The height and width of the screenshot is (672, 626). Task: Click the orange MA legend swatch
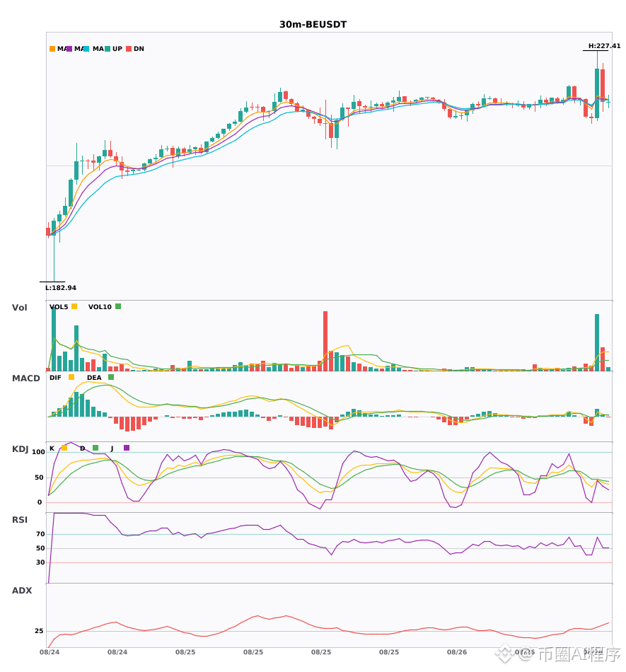coord(52,49)
